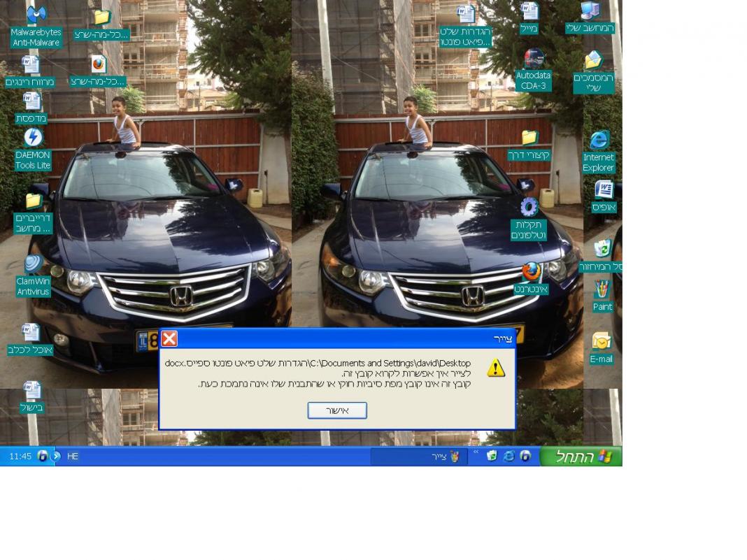
Task: Open the המסמכים שלי (My Documents) folder
Action: [x=593, y=61]
